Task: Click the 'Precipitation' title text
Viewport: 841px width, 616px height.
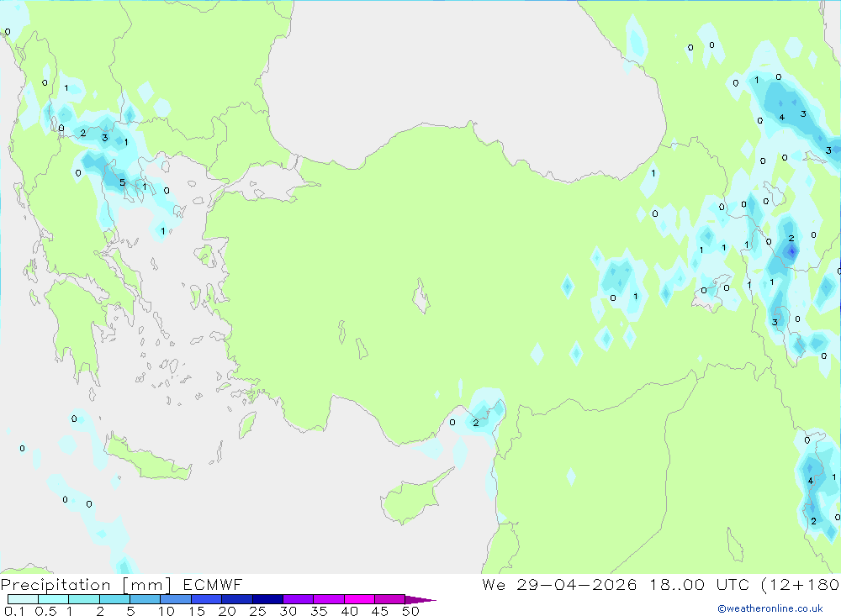Action: coord(56,585)
